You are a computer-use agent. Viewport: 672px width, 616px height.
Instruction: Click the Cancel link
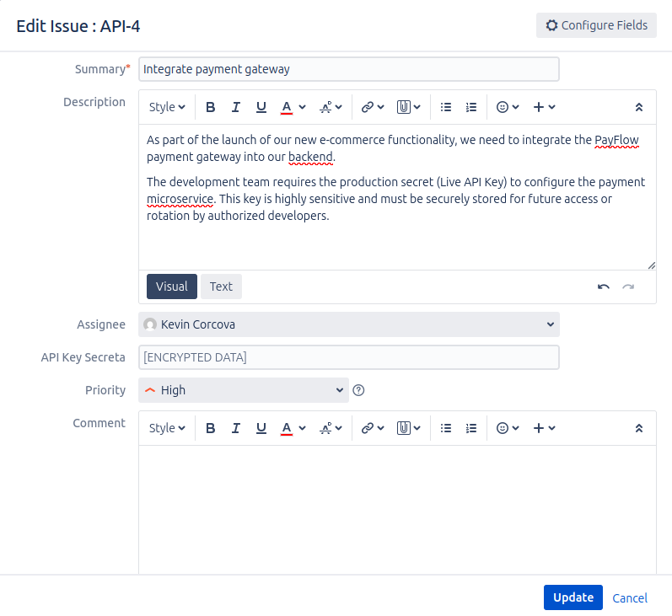630,598
